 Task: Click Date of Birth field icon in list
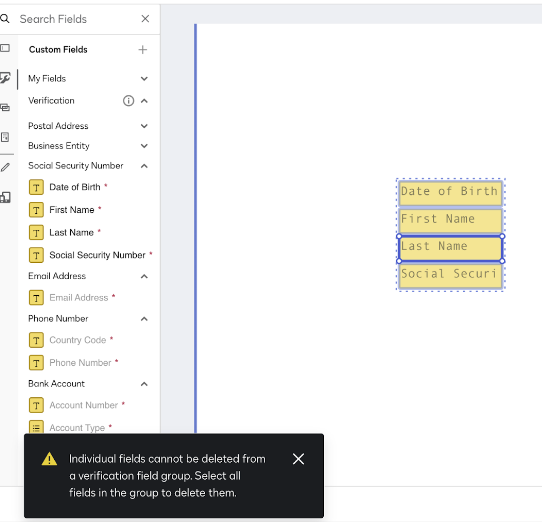(x=36, y=187)
